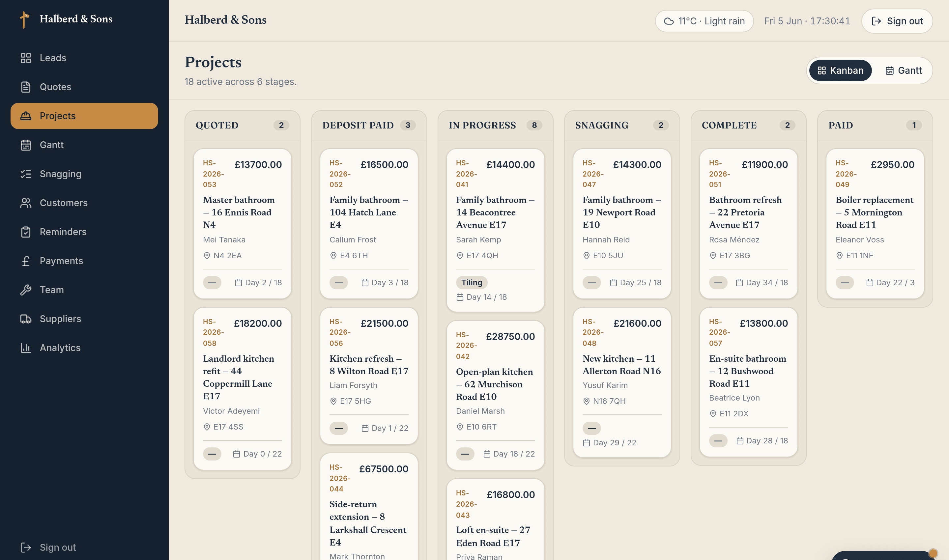Click dash stage badge on HS-2026-058 card
Viewport: 949px width, 560px height.
click(212, 454)
